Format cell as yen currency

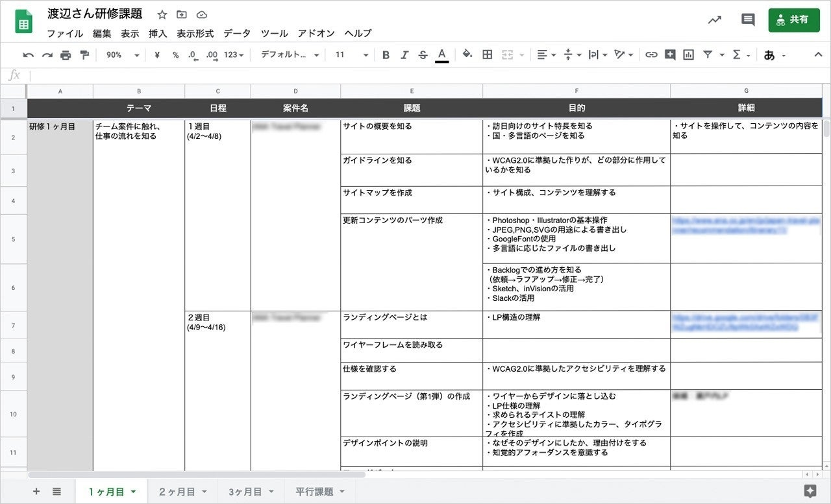[x=157, y=55]
